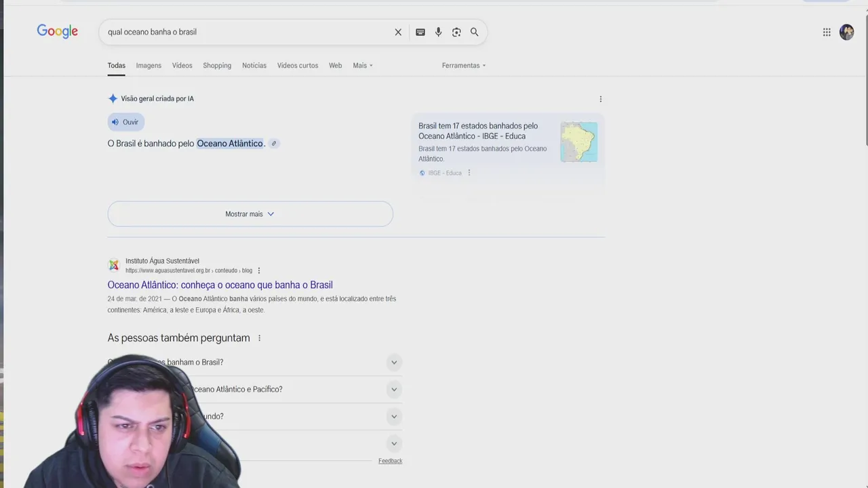Screen dimensions: 868x488
Task: Play audio with the Ouvir button
Action: click(x=126, y=122)
